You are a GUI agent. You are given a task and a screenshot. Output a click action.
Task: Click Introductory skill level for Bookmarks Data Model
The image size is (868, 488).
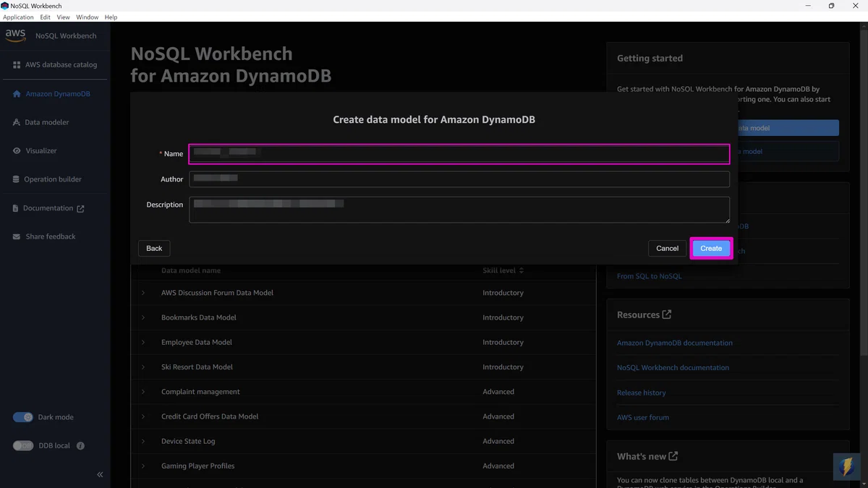point(503,317)
